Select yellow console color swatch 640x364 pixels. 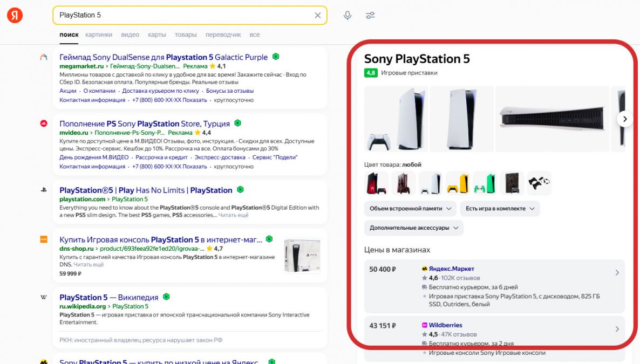(x=458, y=183)
